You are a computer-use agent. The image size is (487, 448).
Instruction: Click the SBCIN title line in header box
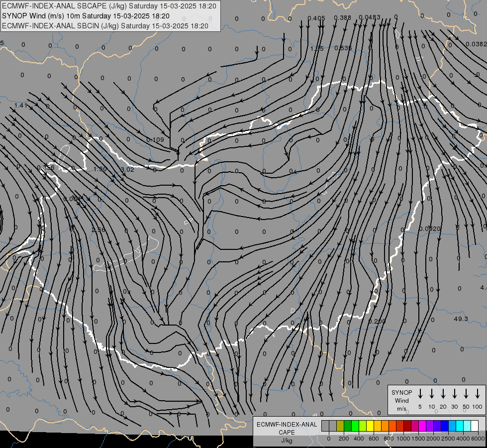point(105,26)
